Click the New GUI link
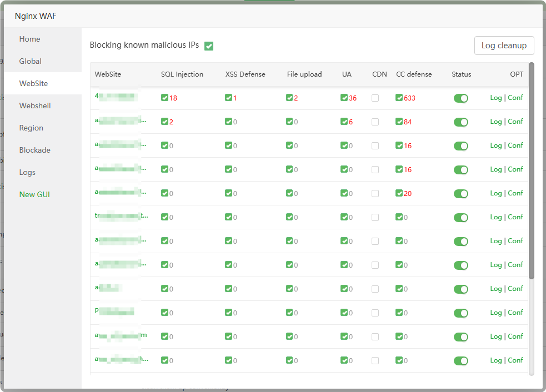This screenshot has width=546, height=392. pos(34,194)
